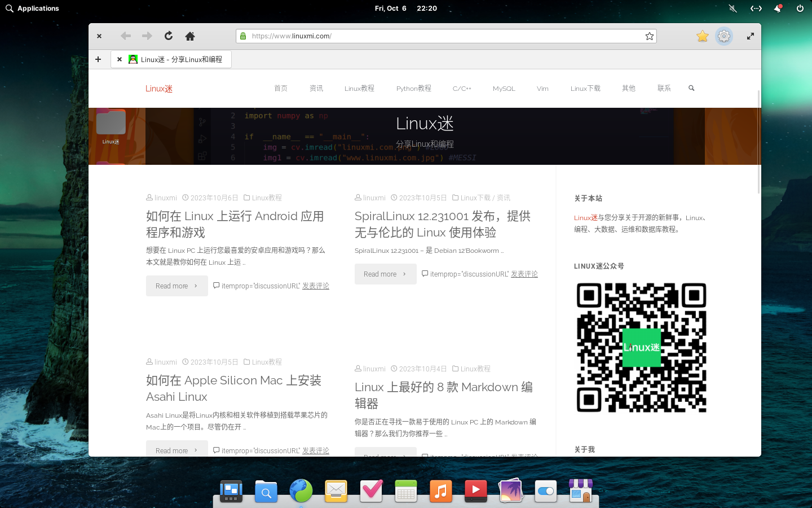Open the network indicator in top panel
The height and width of the screenshot is (508, 812).
click(756, 8)
